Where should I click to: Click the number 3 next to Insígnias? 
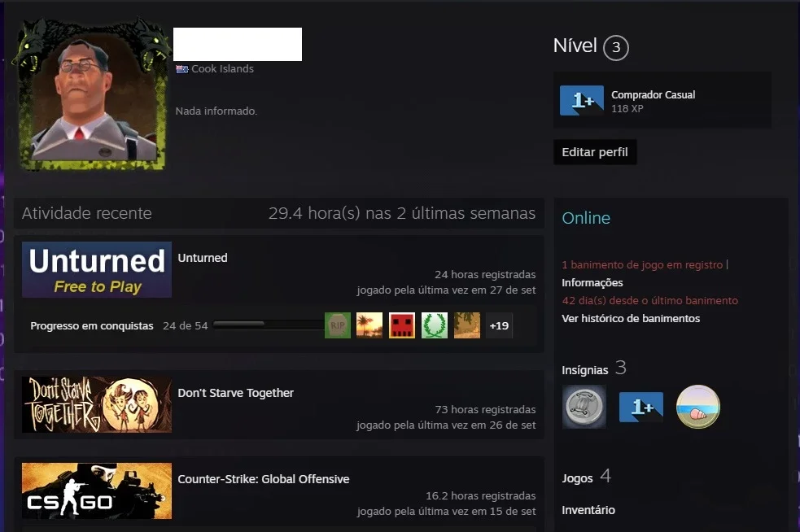(620, 367)
